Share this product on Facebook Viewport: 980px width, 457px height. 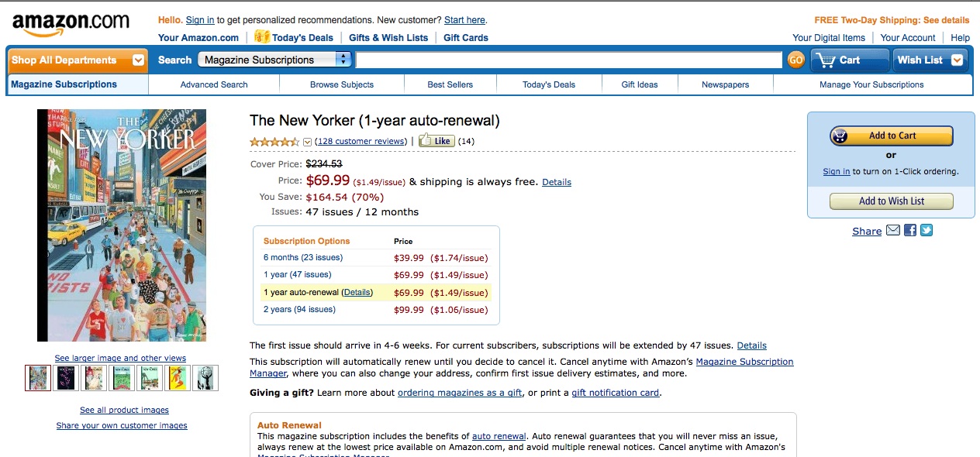pos(910,230)
